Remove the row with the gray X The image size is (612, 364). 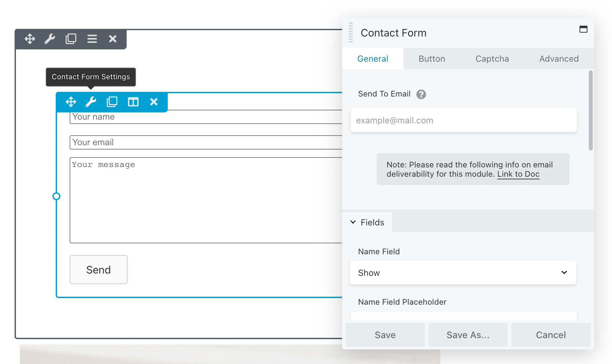[x=113, y=39]
